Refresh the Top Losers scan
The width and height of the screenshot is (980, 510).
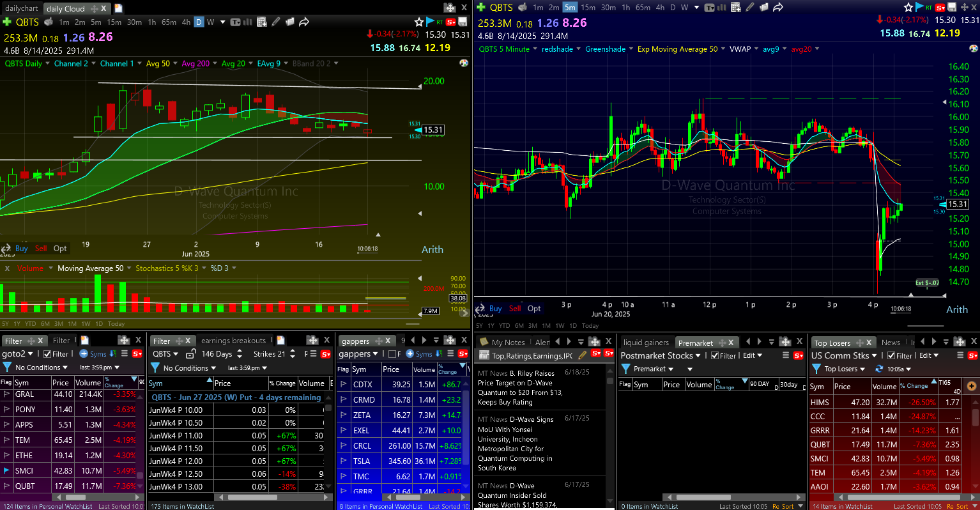coord(879,369)
